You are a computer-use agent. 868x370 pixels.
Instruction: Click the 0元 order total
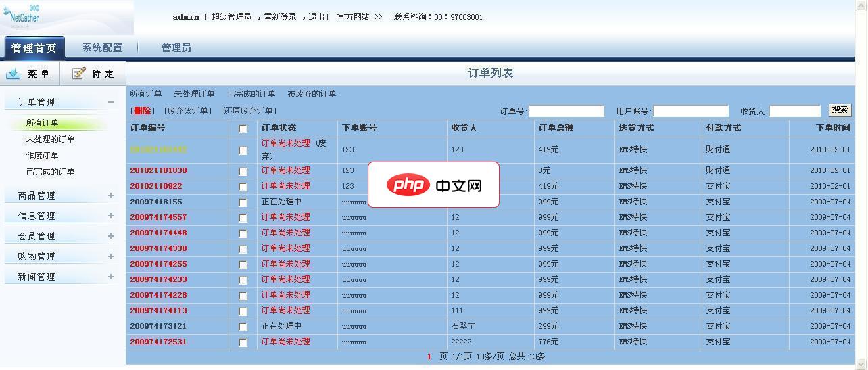tap(545, 170)
